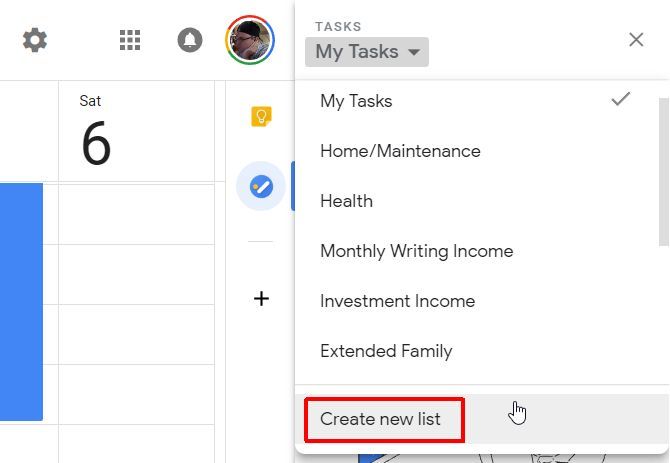Select the Investment Income list
The width and height of the screenshot is (670, 463).
pyautogui.click(x=397, y=301)
